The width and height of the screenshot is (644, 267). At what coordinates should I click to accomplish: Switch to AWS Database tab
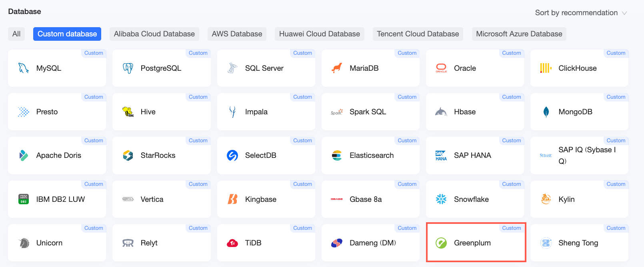tap(237, 34)
